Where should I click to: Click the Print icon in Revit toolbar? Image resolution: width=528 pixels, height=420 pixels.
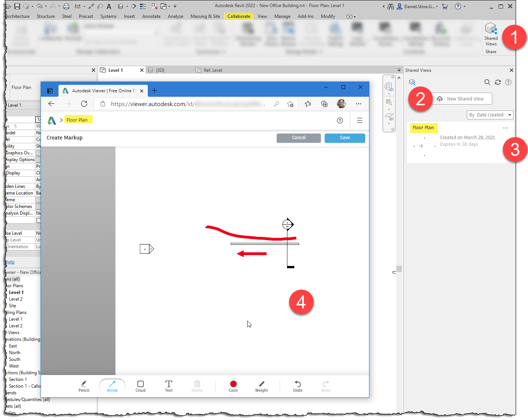[66, 6]
